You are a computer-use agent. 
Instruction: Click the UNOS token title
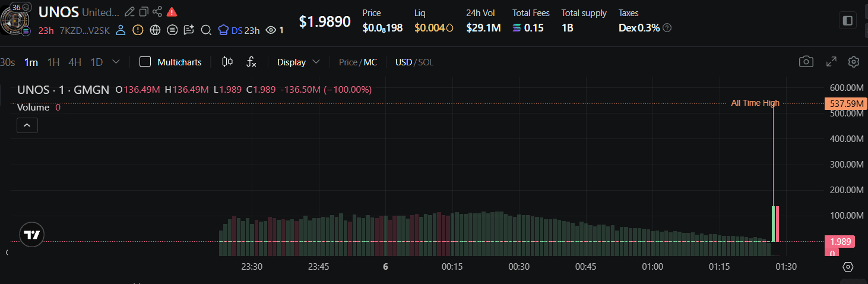[59, 12]
